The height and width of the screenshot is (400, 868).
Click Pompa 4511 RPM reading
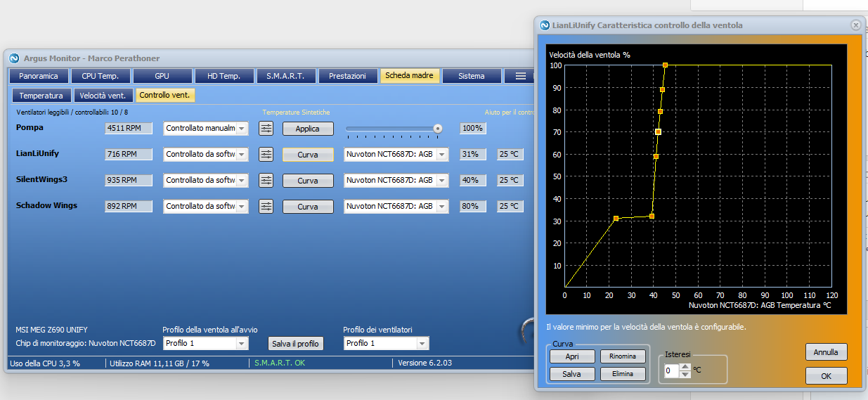pos(129,129)
